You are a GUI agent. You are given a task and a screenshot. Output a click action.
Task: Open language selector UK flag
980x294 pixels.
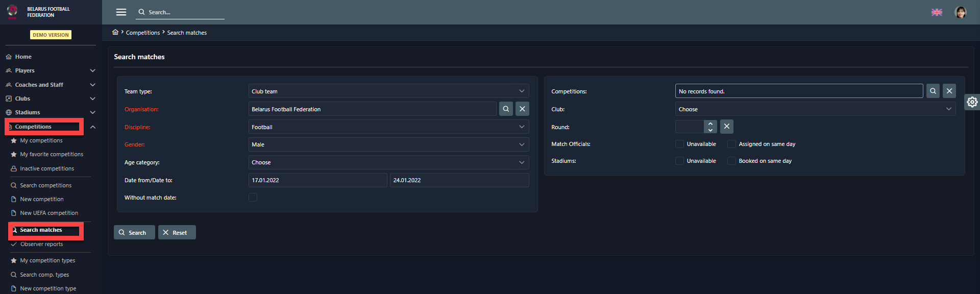tap(937, 12)
